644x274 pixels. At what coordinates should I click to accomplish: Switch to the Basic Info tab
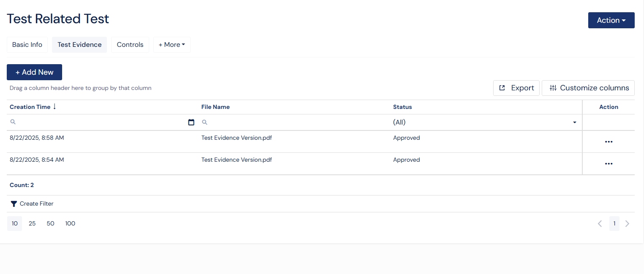click(x=27, y=45)
